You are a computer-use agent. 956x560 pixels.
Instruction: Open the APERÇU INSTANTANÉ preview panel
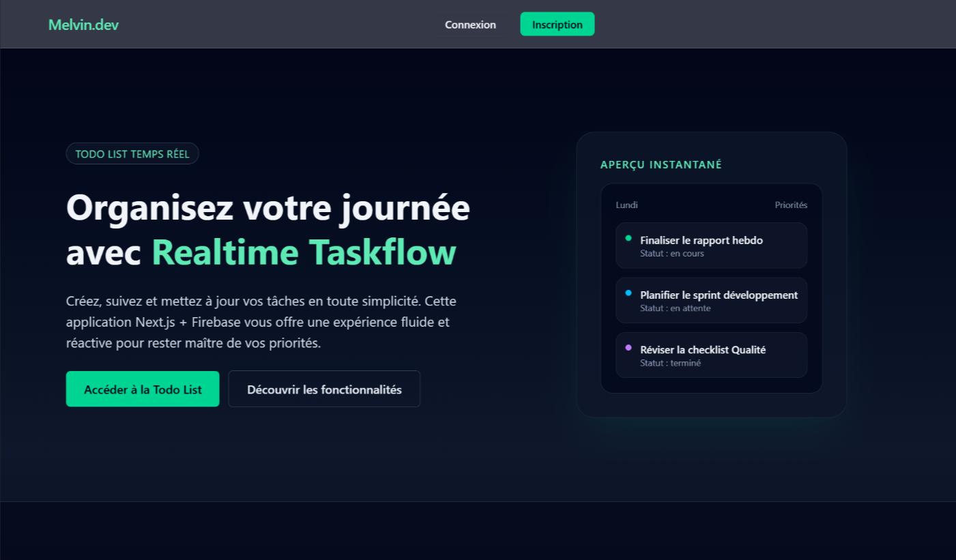(660, 164)
